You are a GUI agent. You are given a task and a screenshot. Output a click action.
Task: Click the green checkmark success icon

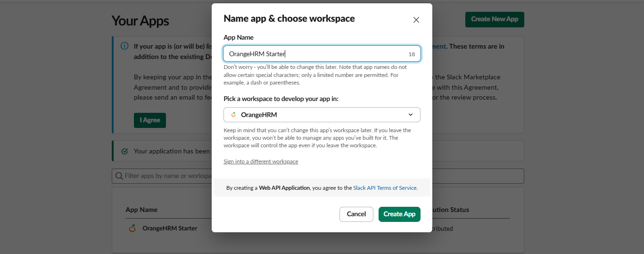[x=124, y=152]
